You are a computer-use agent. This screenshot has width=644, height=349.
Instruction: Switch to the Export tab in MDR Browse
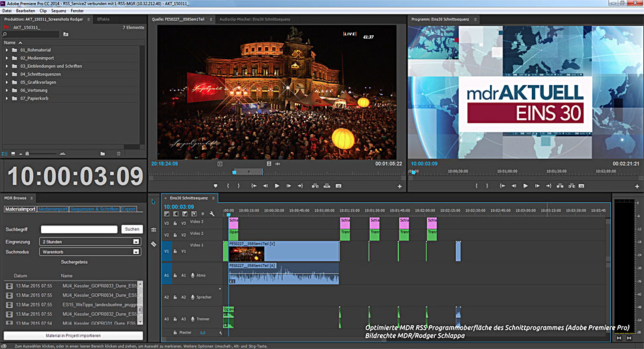tap(129, 209)
